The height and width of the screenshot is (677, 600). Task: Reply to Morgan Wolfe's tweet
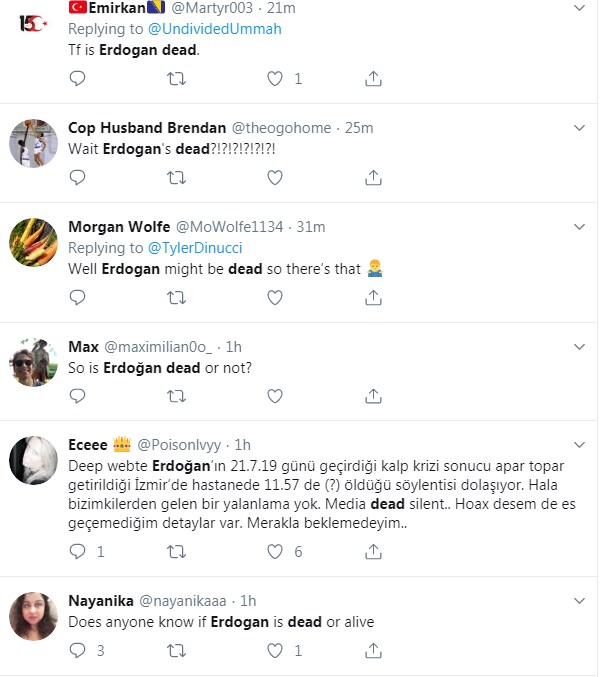(x=79, y=297)
